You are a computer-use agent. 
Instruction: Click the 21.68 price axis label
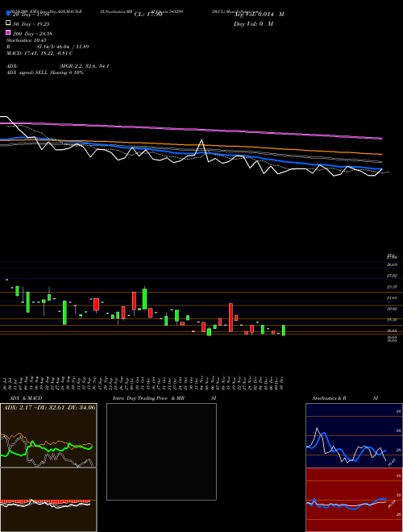coord(393,298)
